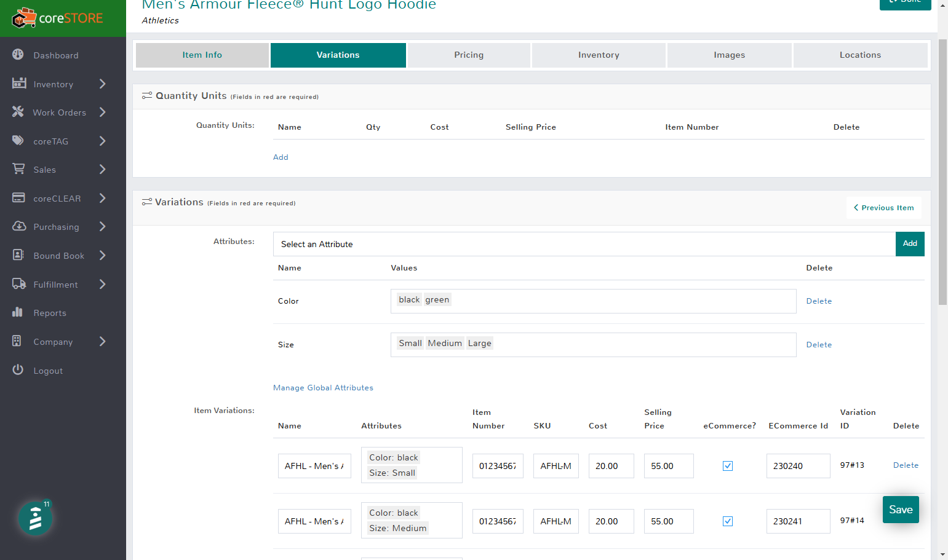Click the Reports bar chart icon
The width and height of the screenshot is (948, 560).
click(x=18, y=312)
